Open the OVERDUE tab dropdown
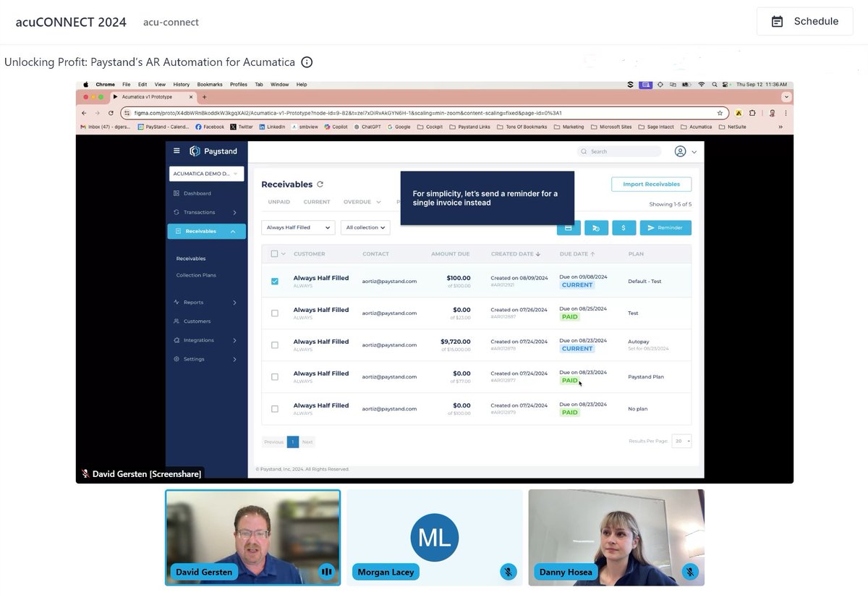 pos(362,202)
